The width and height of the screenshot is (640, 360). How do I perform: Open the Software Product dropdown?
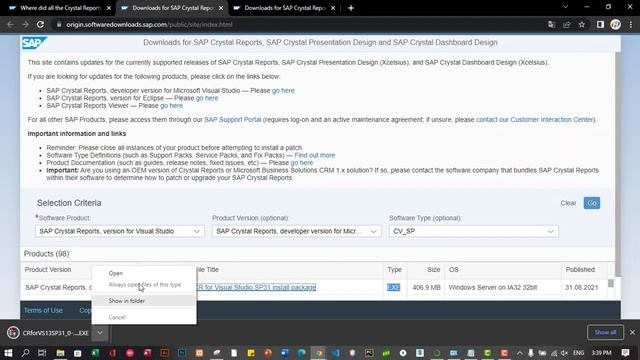click(x=120, y=231)
